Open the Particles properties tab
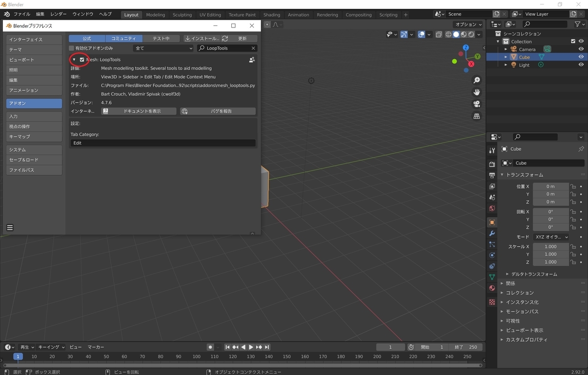The width and height of the screenshot is (588, 375). pos(492,244)
